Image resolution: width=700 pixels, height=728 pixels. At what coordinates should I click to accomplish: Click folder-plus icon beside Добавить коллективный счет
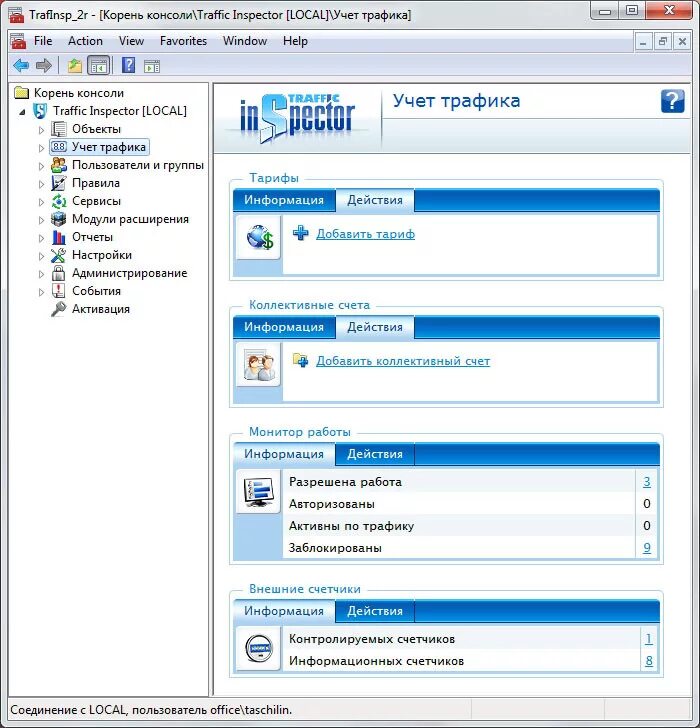click(300, 360)
